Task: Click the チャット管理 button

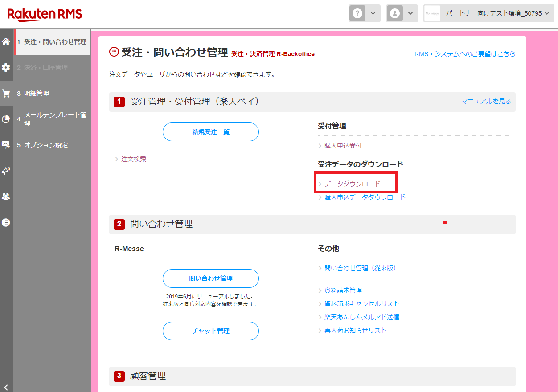Action: click(x=211, y=331)
